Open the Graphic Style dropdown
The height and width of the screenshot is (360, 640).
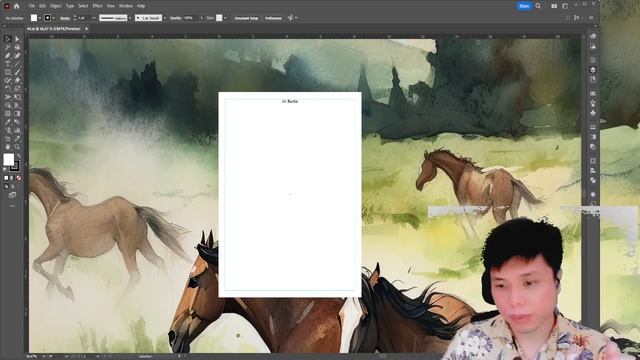pyautogui.click(x=225, y=18)
